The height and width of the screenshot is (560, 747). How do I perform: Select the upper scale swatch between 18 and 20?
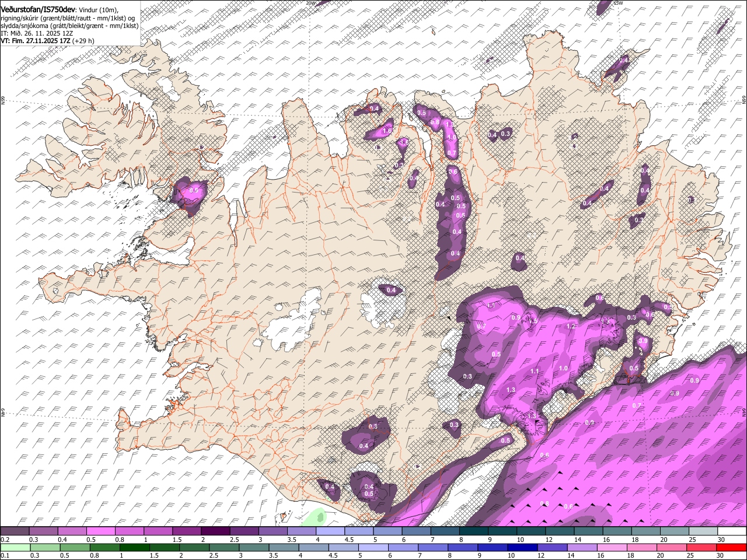coord(645,531)
